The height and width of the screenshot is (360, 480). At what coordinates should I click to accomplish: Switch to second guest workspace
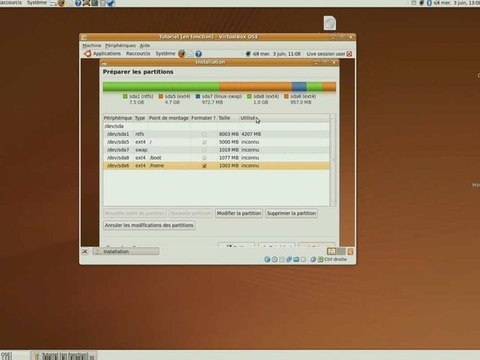click(x=341, y=251)
